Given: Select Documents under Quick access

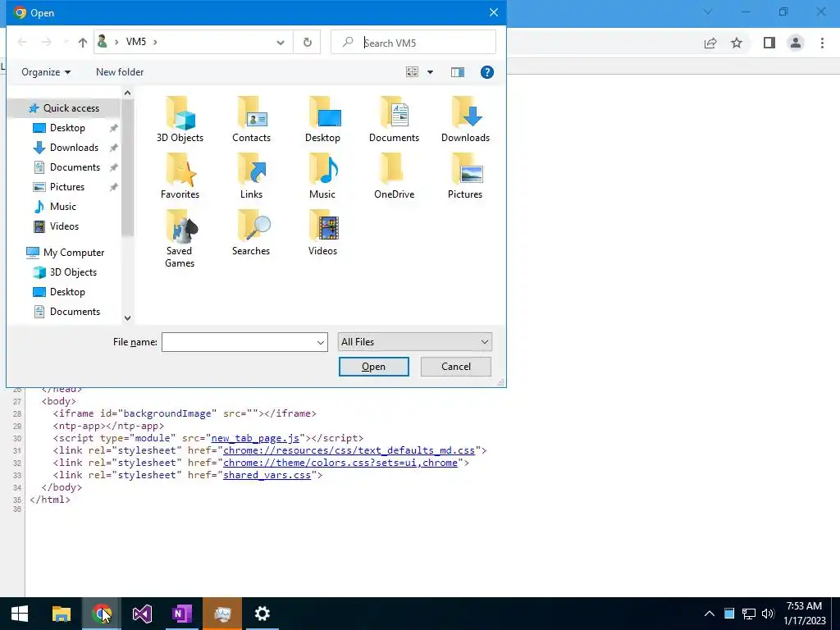Looking at the screenshot, I should [x=75, y=167].
